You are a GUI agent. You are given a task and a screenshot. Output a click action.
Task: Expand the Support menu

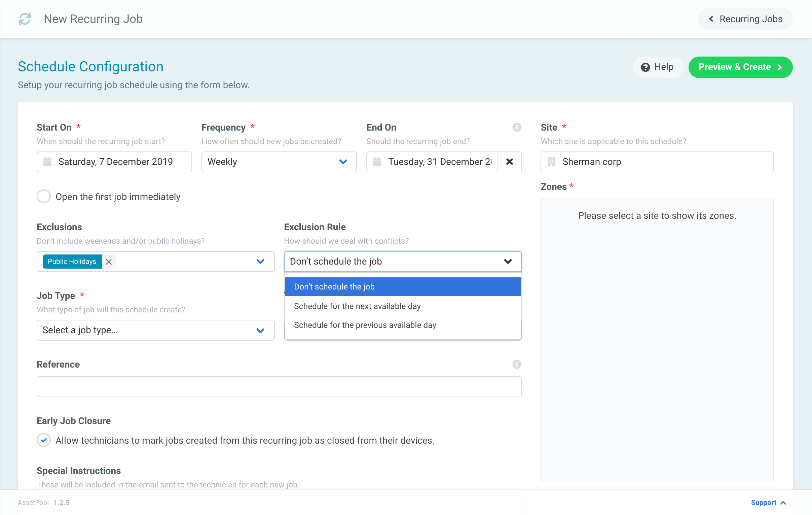click(769, 503)
